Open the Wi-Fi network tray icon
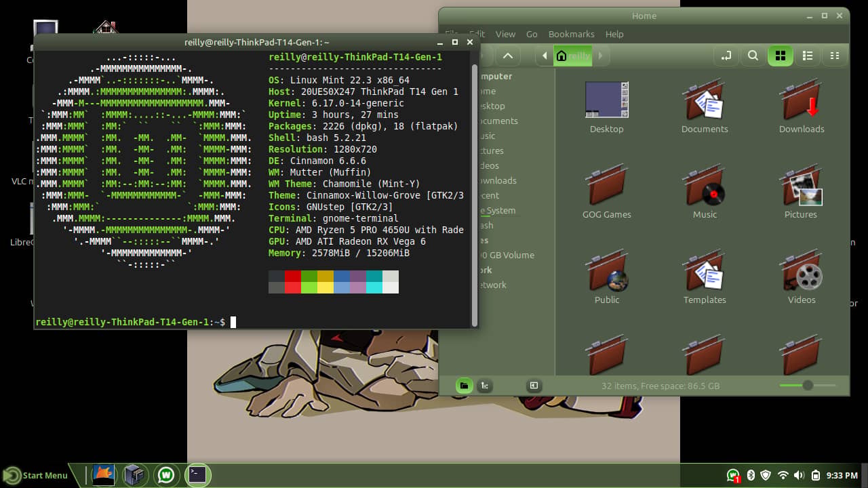The height and width of the screenshot is (488, 868). coord(783,475)
